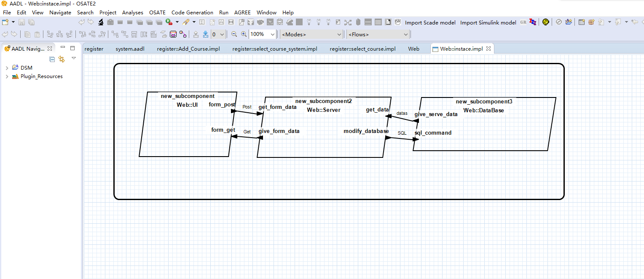
Task: Open the Analyses menu
Action: [x=133, y=12]
